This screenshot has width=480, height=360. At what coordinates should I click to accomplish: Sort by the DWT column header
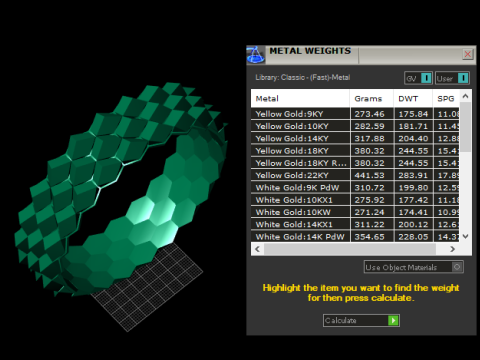point(413,99)
